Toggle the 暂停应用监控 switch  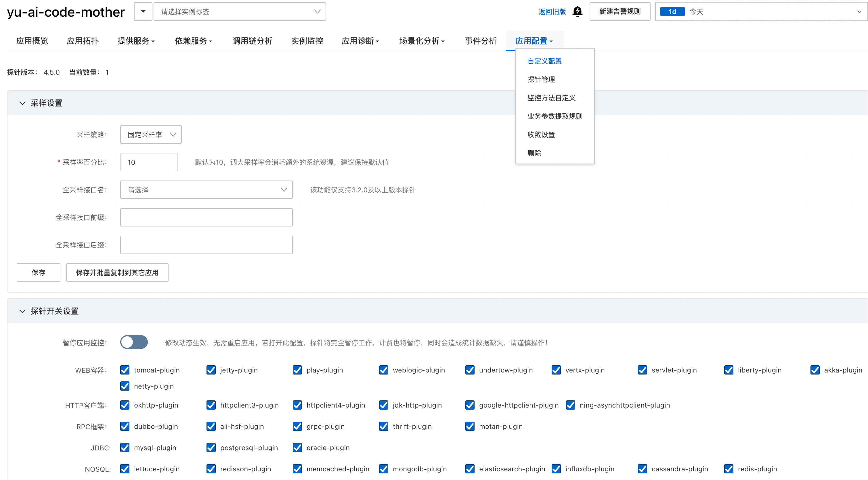(x=134, y=342)
